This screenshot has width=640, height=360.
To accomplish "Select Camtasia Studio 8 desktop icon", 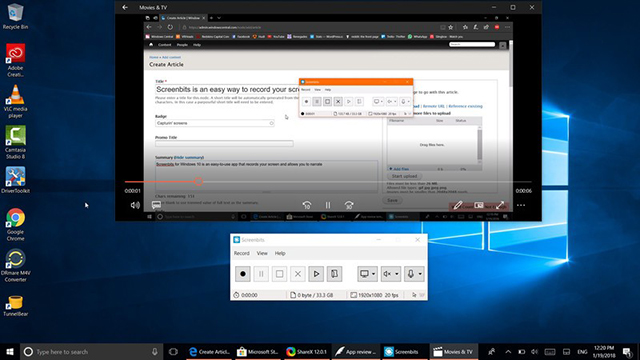I will [16, 142].
